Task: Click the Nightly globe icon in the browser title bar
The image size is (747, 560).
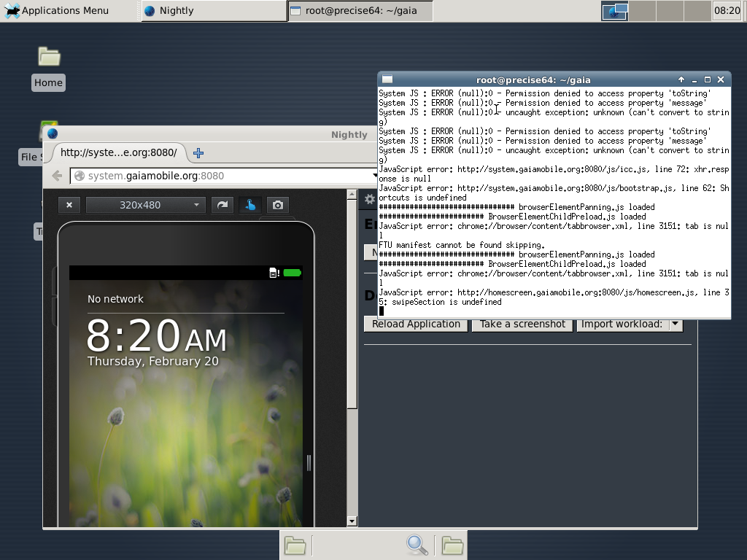Action: pos(53,134)
